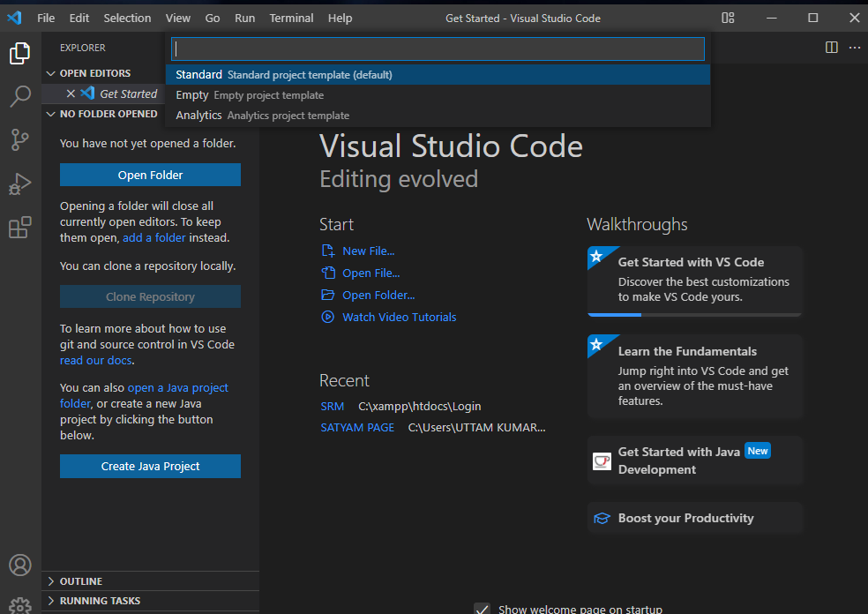Open the Source Control view icon
The image size is (868, 614).
tap(20, 139)
